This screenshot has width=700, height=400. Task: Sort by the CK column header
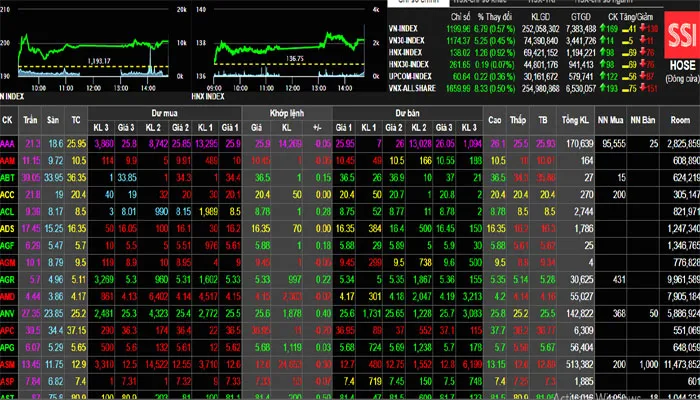[x=9, y=120]
